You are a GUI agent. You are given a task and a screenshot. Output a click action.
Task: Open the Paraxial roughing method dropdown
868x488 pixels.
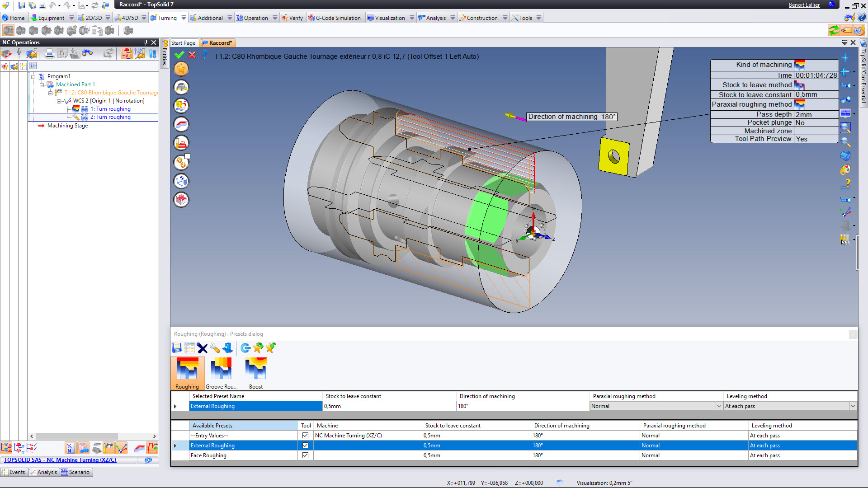pos(719,406)
